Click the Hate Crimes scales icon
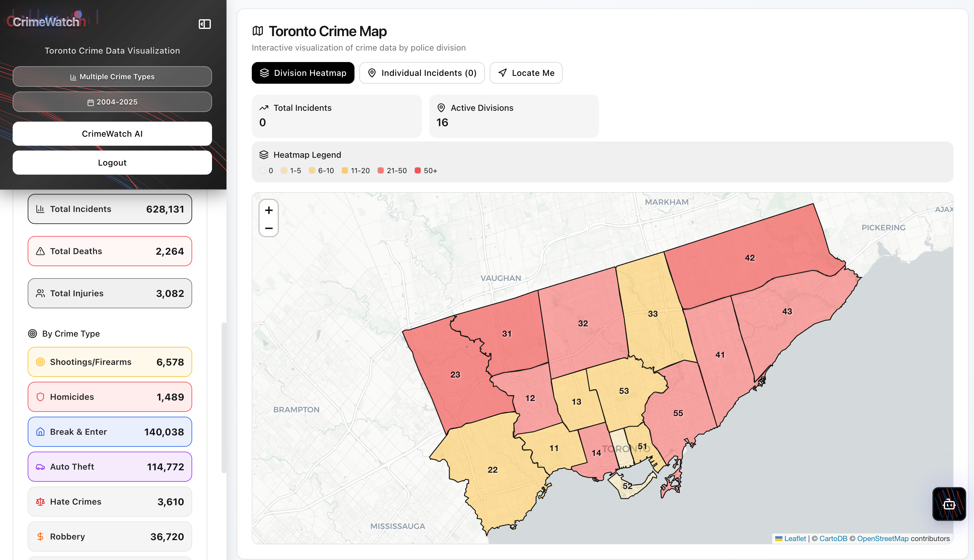This screenshot has height=560, width=974. coord(40,502)
